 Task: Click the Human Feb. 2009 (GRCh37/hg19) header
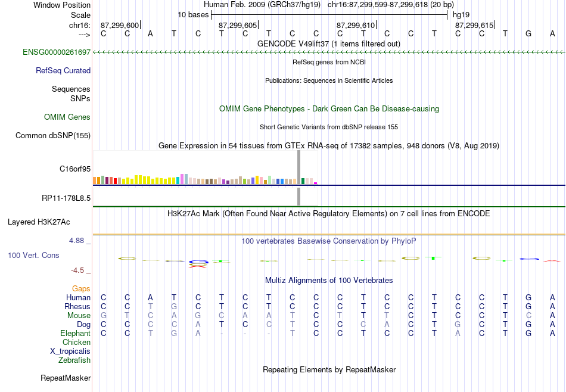[x=262, y=5]
